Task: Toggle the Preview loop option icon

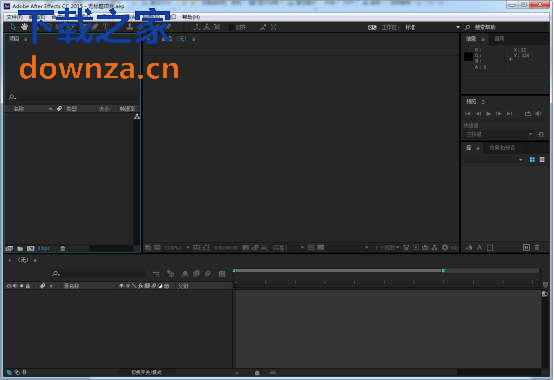Action: click(528, 114)
